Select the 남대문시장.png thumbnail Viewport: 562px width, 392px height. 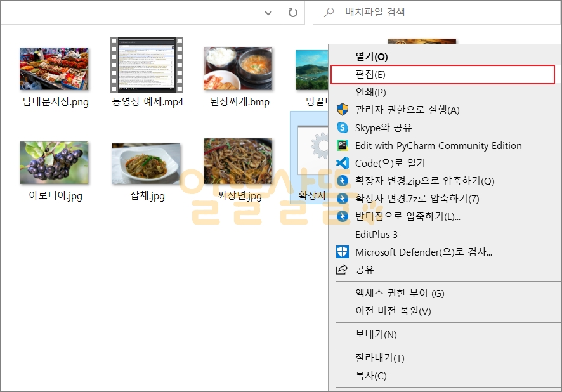tap(54, 69)
